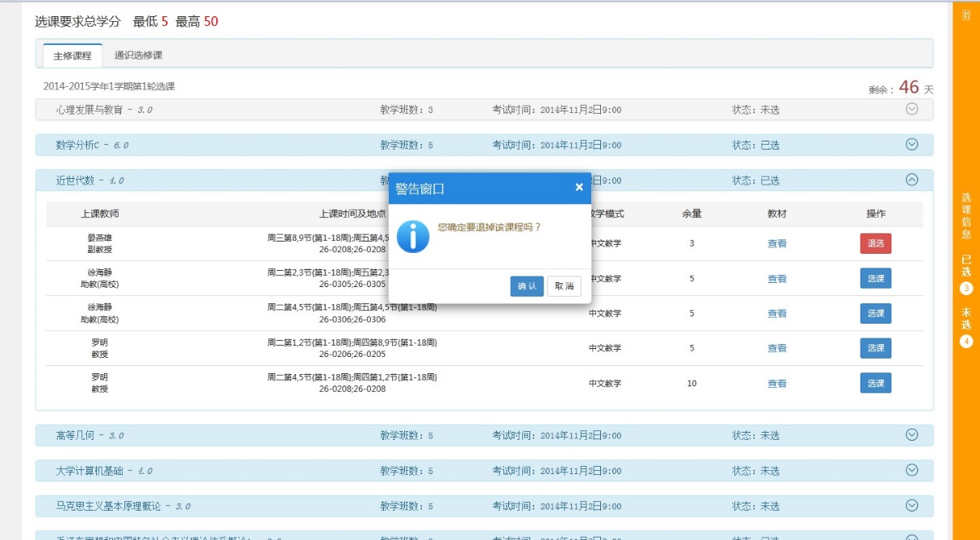Screen dimensions: 980x540
Task: Click the 上课时间及地点 column header
Action: pyautogui.click(x=352, y=214)
